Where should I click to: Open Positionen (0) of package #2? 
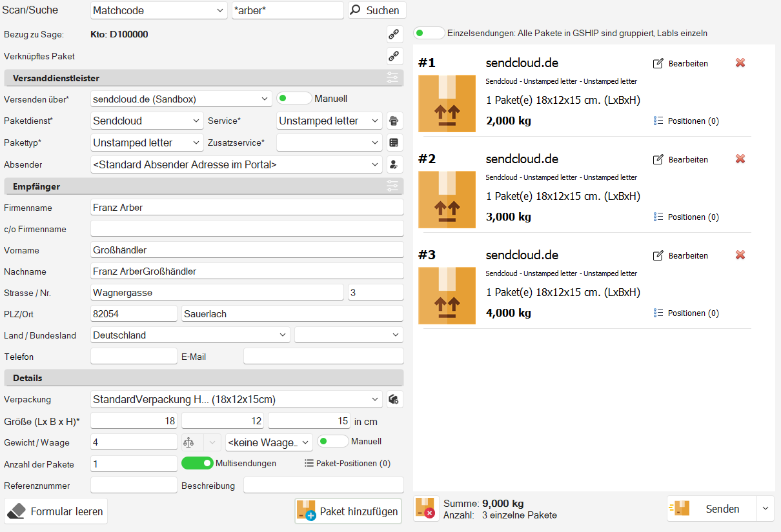[x=686, y=217]
